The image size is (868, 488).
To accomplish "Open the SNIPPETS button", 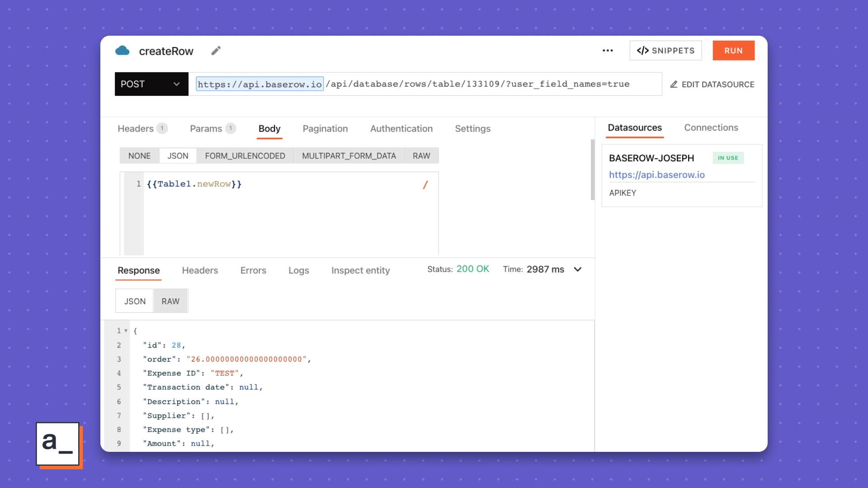I will [665, 51].
